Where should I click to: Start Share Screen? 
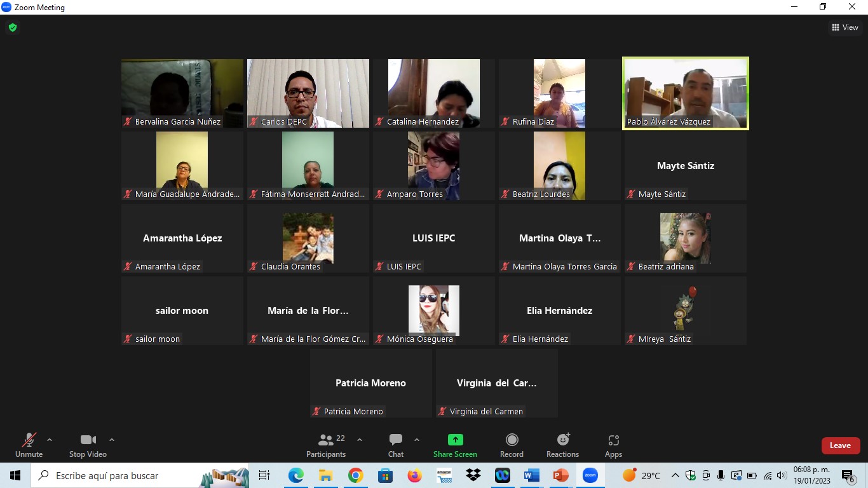coord(455,445)
